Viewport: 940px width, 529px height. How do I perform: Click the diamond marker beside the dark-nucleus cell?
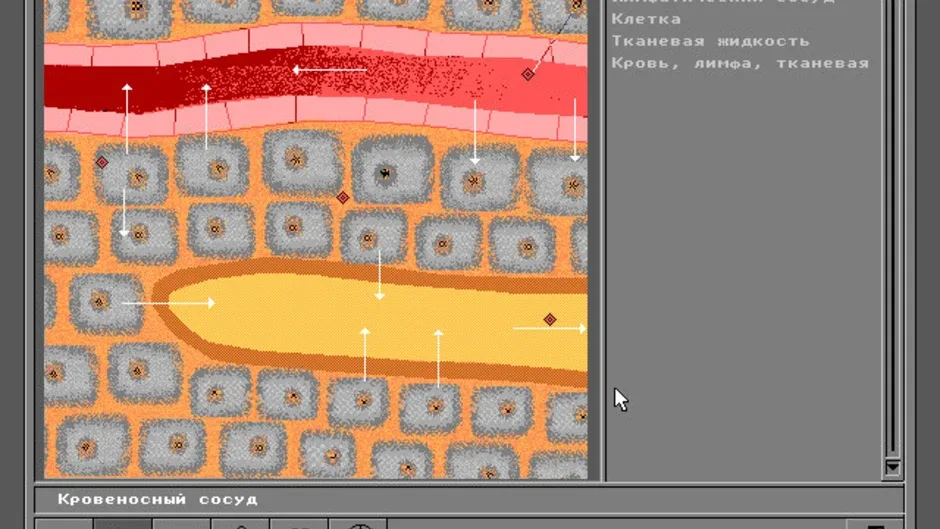click(x=342, y=197)
